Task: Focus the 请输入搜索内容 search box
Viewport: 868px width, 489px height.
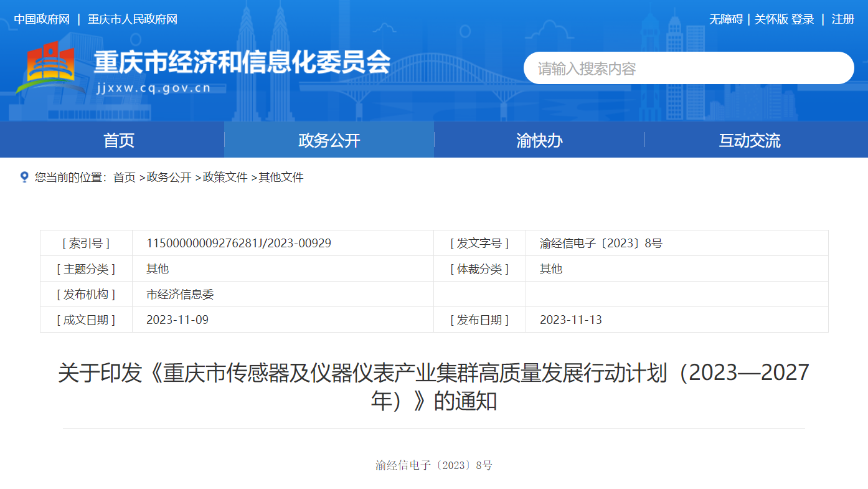Action: [688, 68]
